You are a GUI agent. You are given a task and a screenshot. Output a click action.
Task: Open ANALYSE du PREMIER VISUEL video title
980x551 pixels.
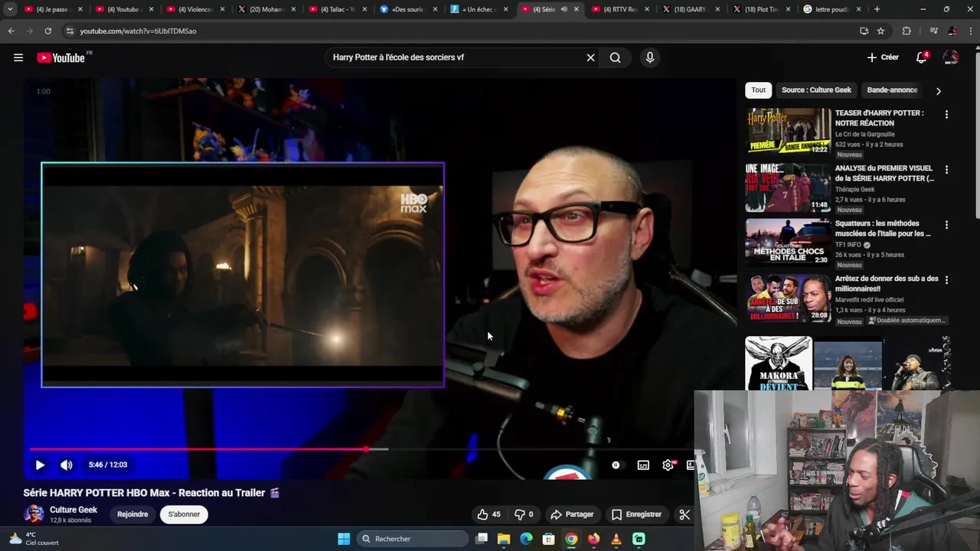click(x=884, y=173)
